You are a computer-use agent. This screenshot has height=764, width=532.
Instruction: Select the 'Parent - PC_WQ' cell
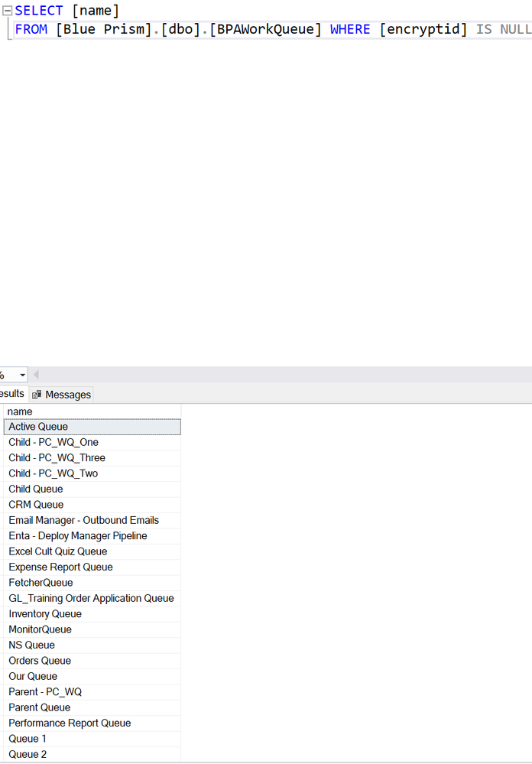[92, 692]
